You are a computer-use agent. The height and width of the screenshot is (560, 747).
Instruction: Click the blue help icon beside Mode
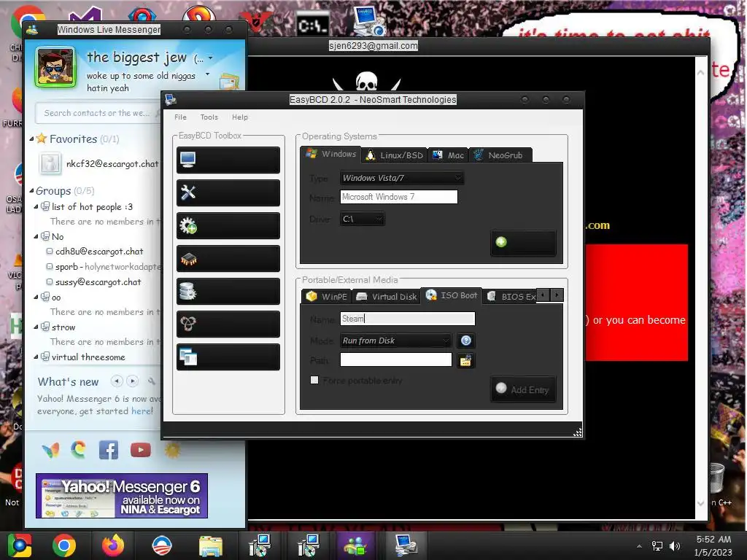pos(466,341)
